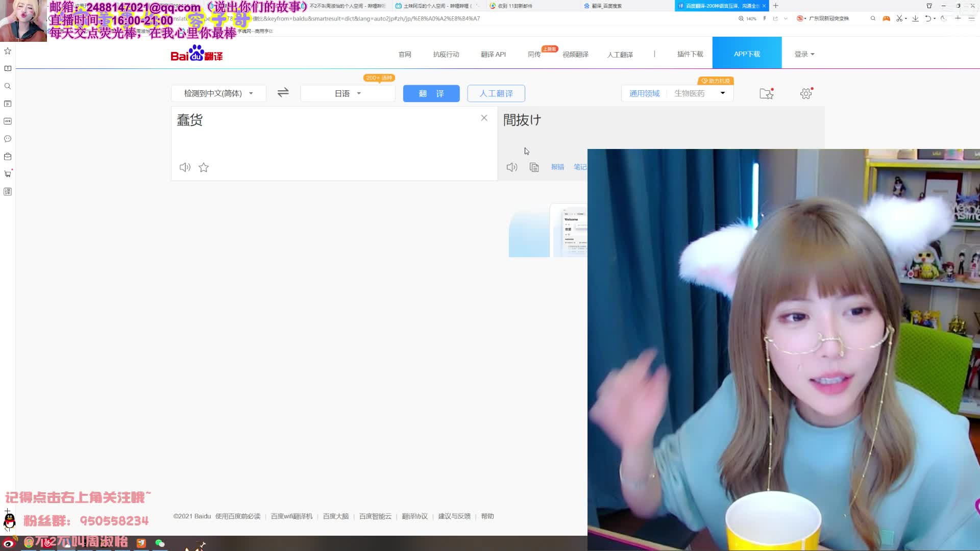
Task: Click browser search magnifier in toolbar
Action: click(873, 18)
